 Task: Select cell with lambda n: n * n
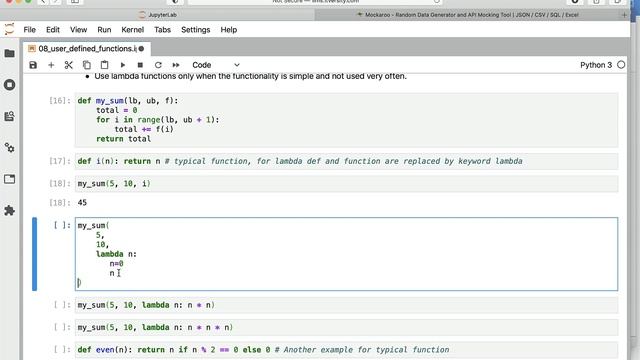pyautogui.click(x=346, y=305)
